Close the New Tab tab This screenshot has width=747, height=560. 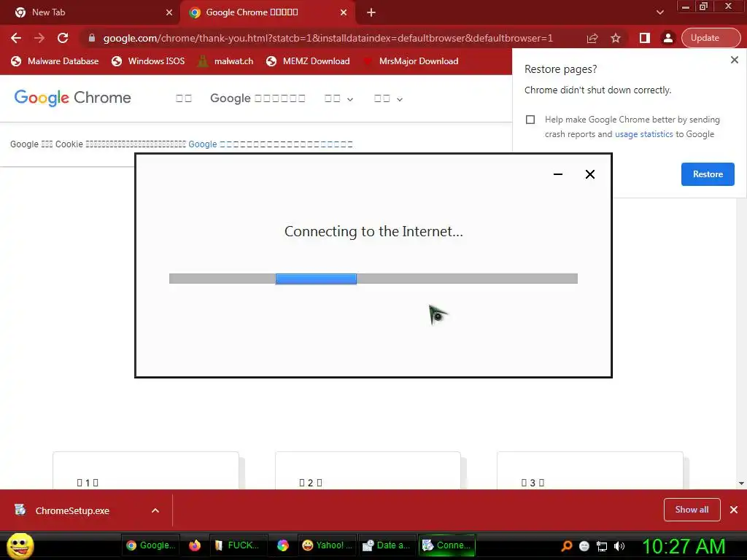[169, 12]
